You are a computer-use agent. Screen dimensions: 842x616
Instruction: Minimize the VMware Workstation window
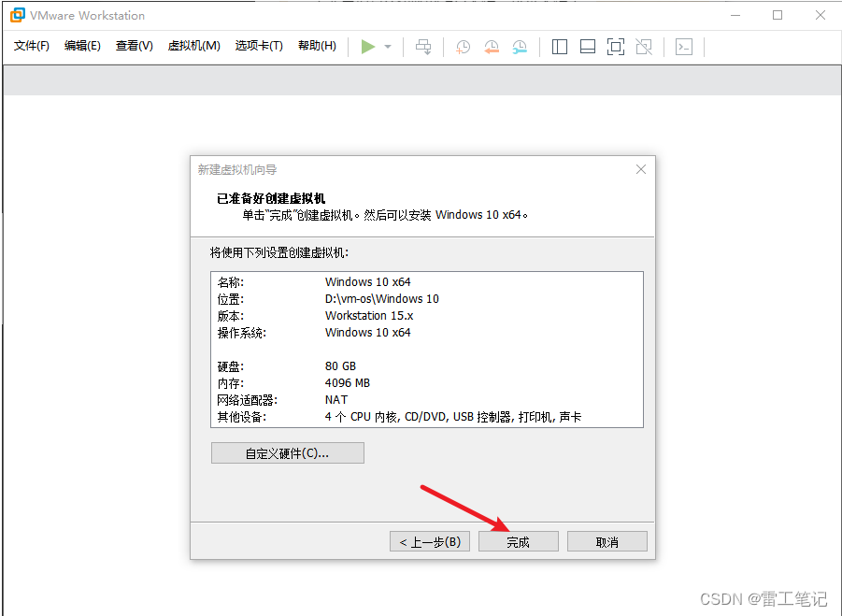pyautogui.click(x=735, y=15)
